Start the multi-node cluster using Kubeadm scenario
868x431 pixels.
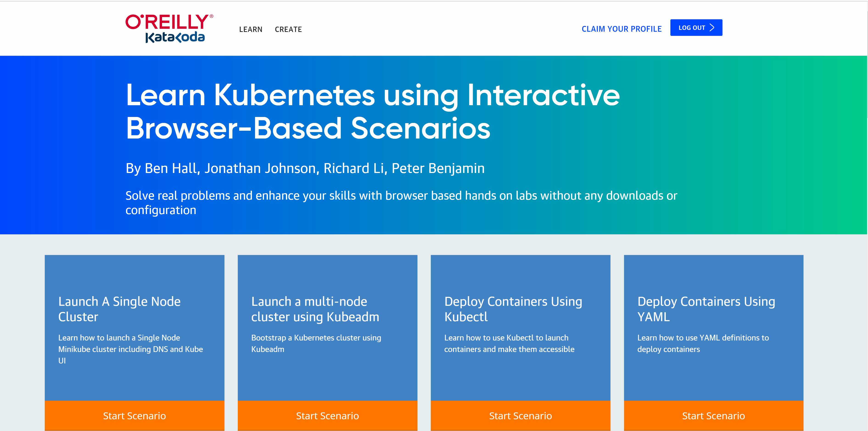coord(328,415)
